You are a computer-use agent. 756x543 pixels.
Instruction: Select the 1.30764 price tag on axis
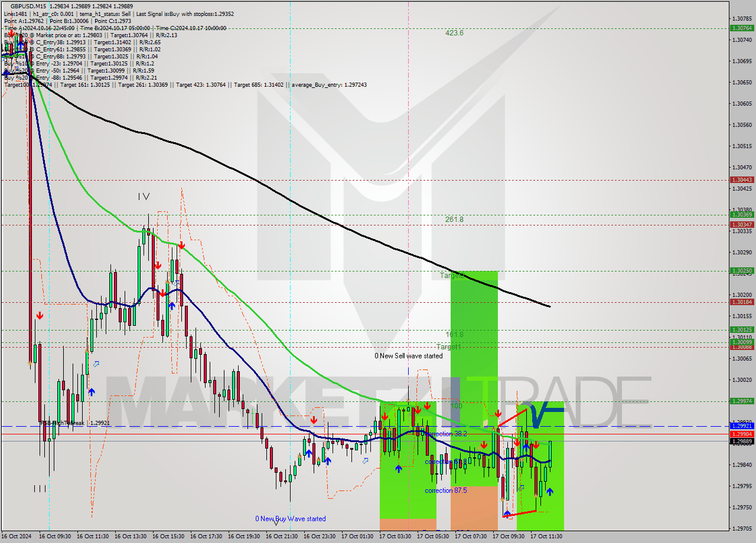(741, 28)
